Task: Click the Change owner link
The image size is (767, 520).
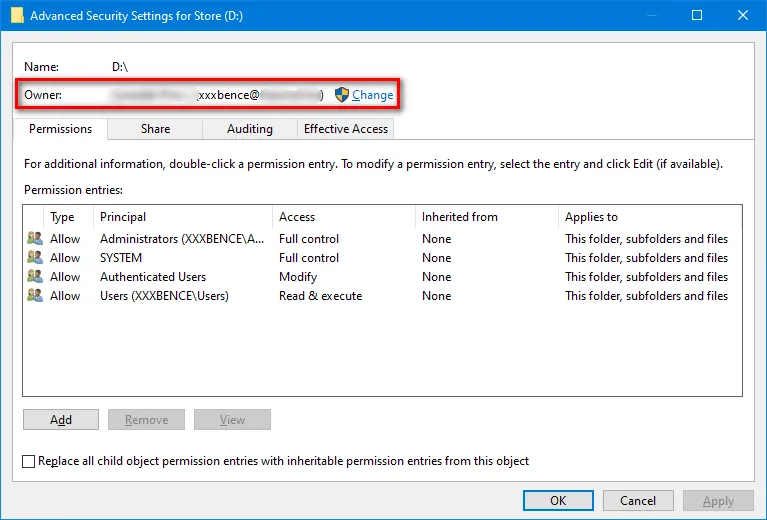Action: tap(373, 95)
